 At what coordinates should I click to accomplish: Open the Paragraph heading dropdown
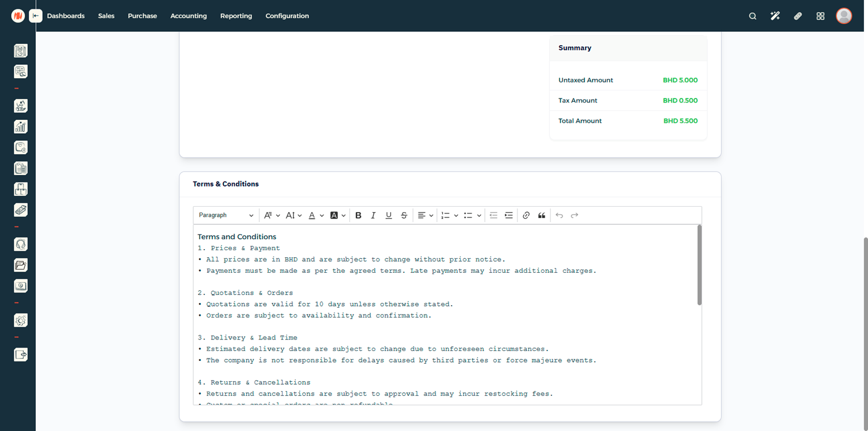(226, 216)
